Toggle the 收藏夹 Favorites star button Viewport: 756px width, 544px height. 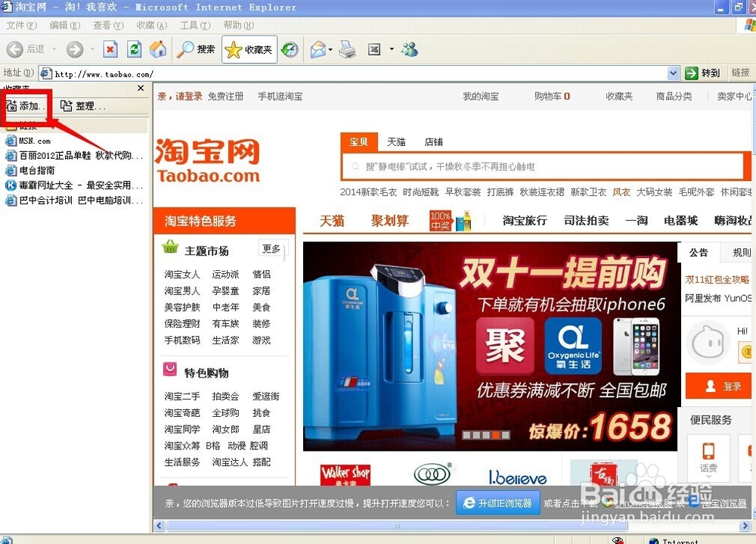[249, 49]
